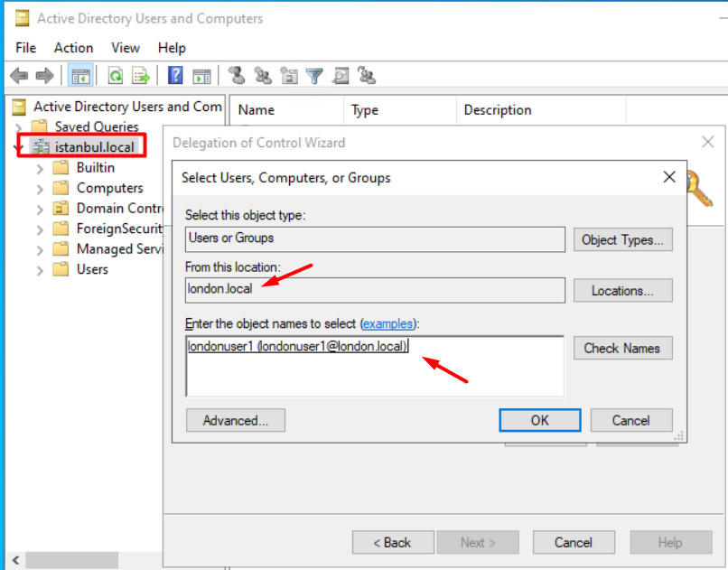Click the Filter funnel toolbar icon

click(314, 76)
